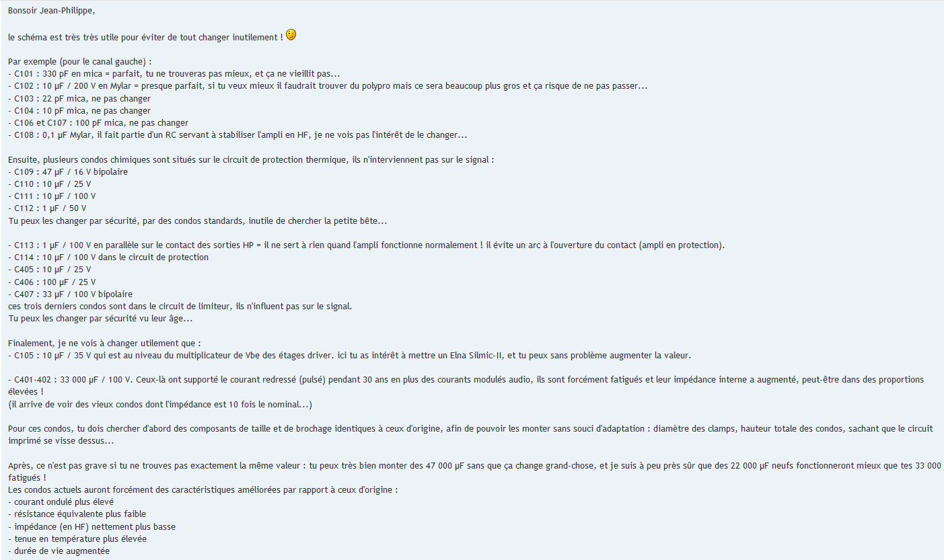The image size is (944, 560).
Task: Select the C102 10 µF / 200 V Mylar line
Action: pos(328,86)
